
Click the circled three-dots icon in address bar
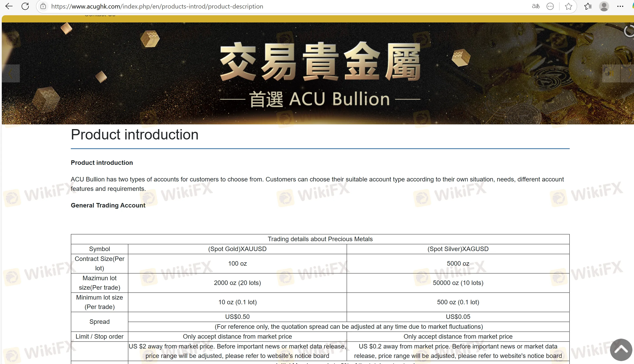pos(550,6)
